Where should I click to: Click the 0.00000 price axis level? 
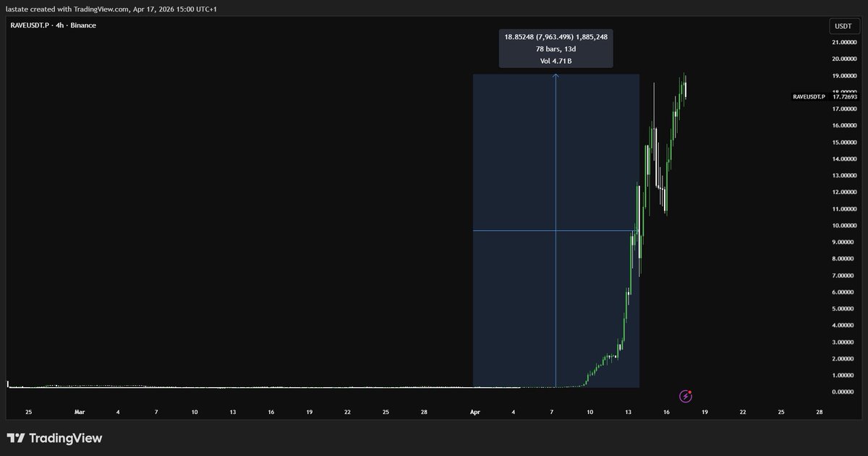tap(845, 392)
